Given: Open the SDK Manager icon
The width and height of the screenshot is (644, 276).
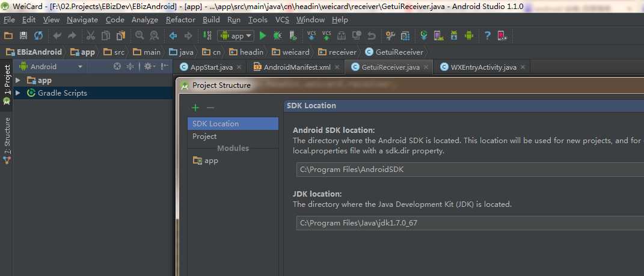Looking at the screenshot, I should coord(454,36).
